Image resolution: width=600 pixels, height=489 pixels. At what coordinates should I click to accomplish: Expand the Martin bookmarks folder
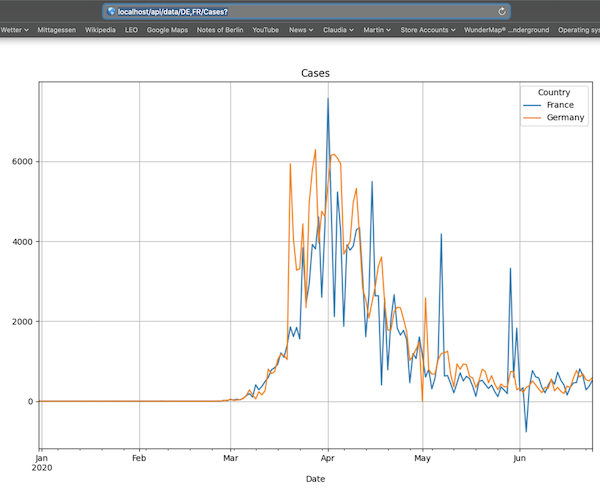(377, 30)
